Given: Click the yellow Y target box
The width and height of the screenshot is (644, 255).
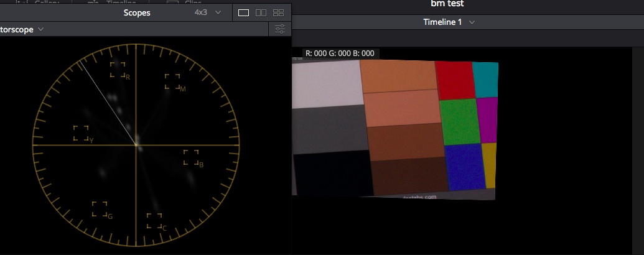Looking at the screenshot, I should 81,133.
